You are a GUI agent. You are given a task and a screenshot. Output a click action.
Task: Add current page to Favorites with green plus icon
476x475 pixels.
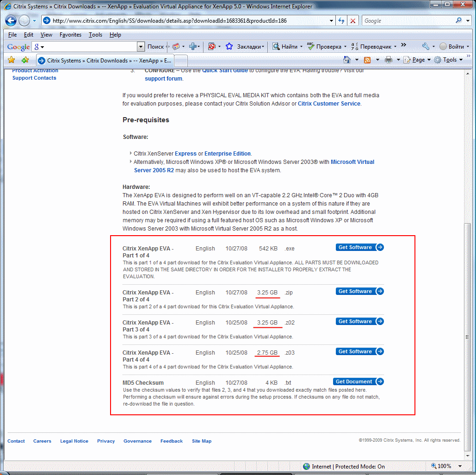(x=25, y=60)
